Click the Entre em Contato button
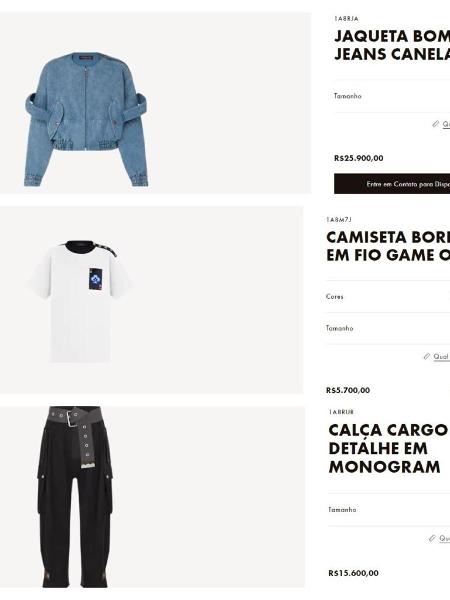This screenshot has height=600, width=450. coord(392,184)
